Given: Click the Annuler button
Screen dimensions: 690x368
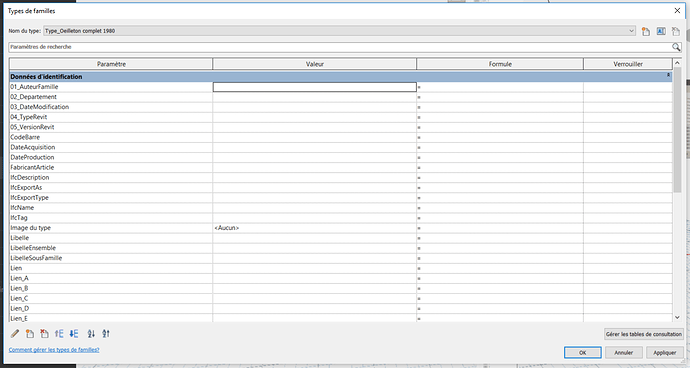Looking at the screenshot, I should coord(624,353).
